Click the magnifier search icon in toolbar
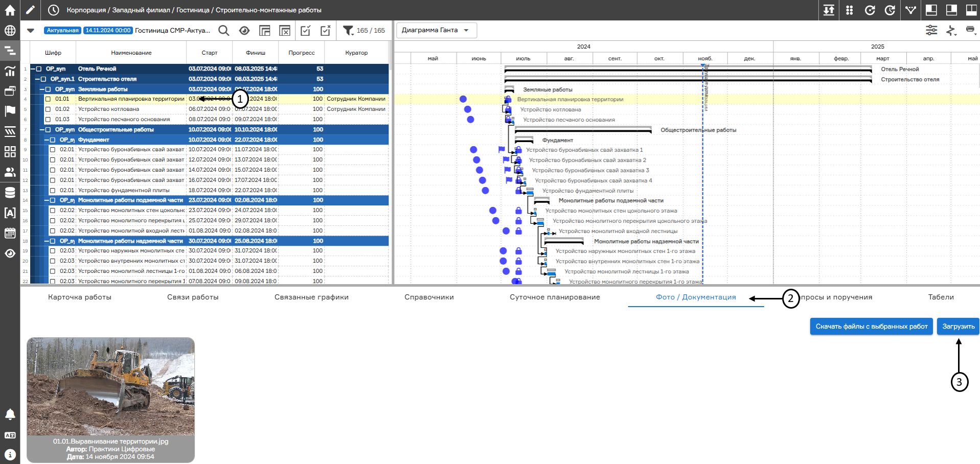This screenshot has height=464, width=980. pos(223,31)
